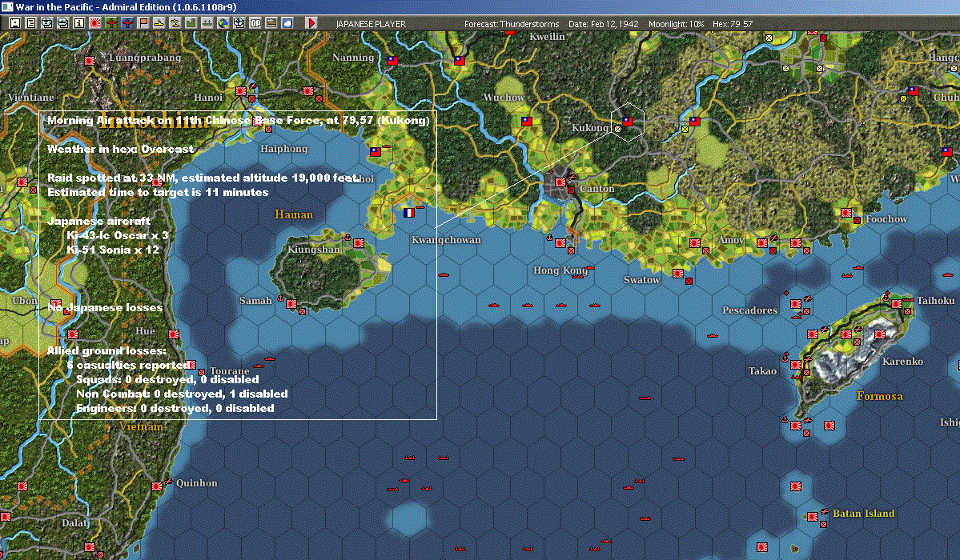The width and height of the screenshot is (960, 560).
Task: Click the Non Combat losses line
Action: pyautogui.click(x=182, y=394)
